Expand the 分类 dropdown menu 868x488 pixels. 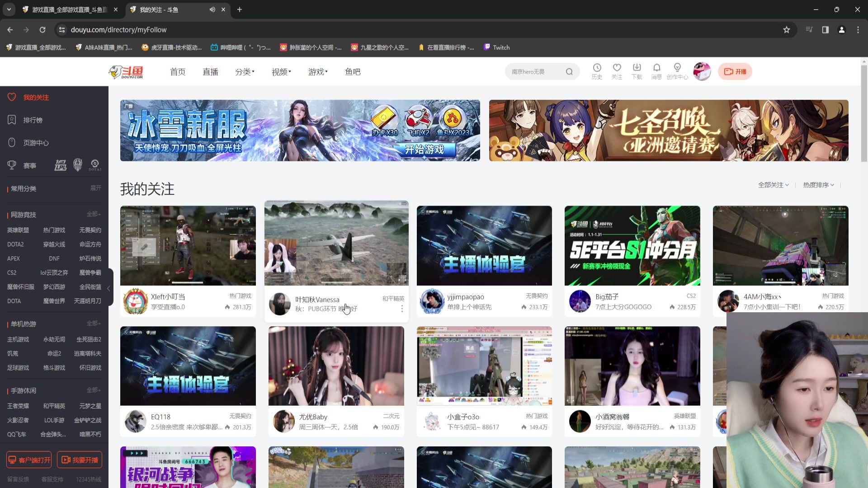[245, 72]
